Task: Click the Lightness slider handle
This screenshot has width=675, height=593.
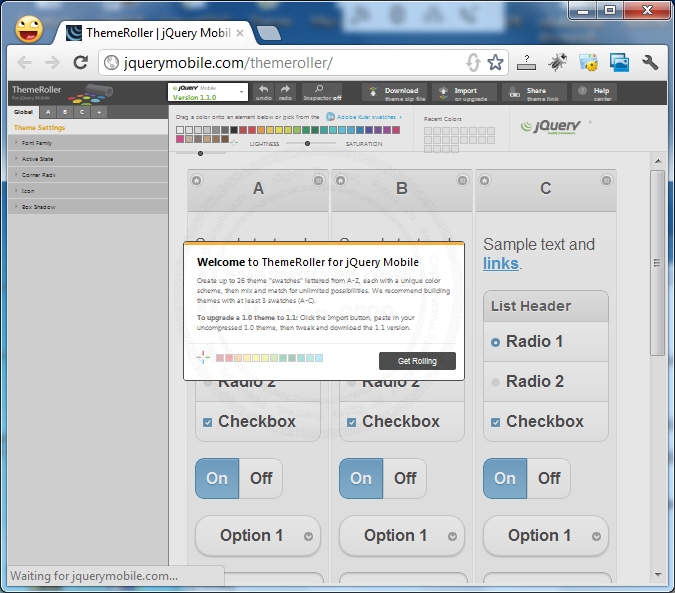Action: point(307,143)
